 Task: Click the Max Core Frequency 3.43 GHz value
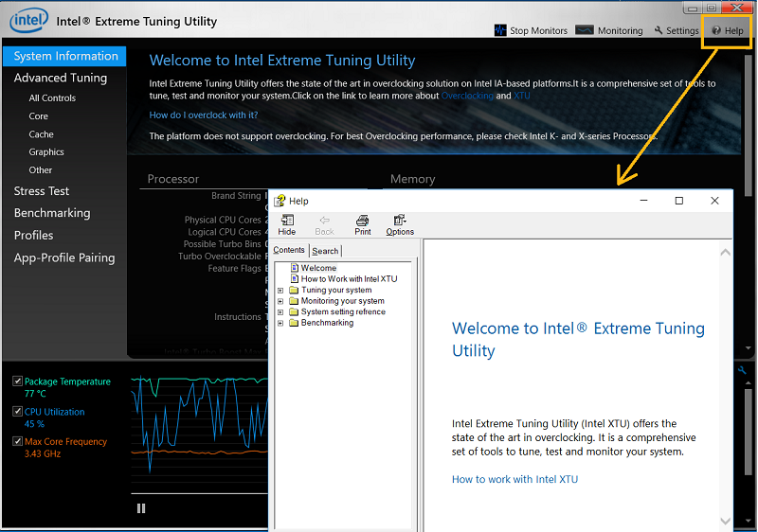[43, 453]
